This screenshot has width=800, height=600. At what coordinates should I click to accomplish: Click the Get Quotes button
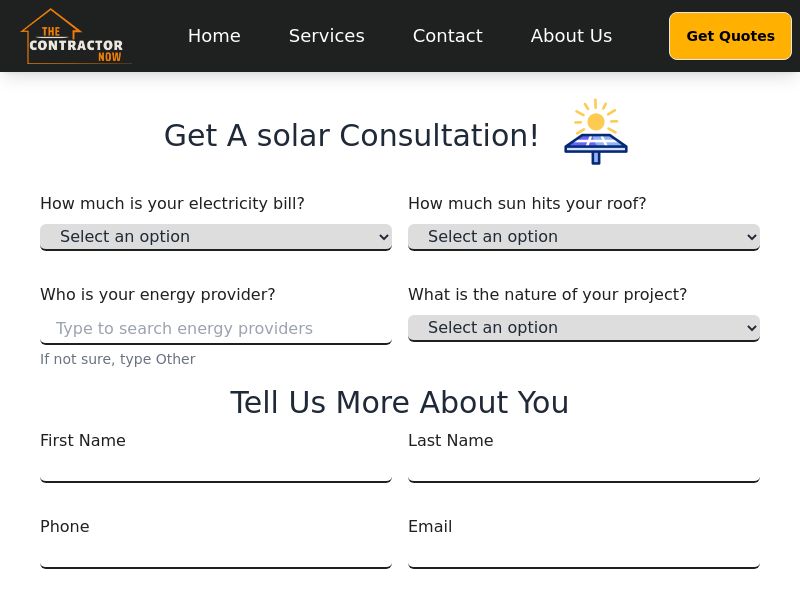(x=730, y=35)
